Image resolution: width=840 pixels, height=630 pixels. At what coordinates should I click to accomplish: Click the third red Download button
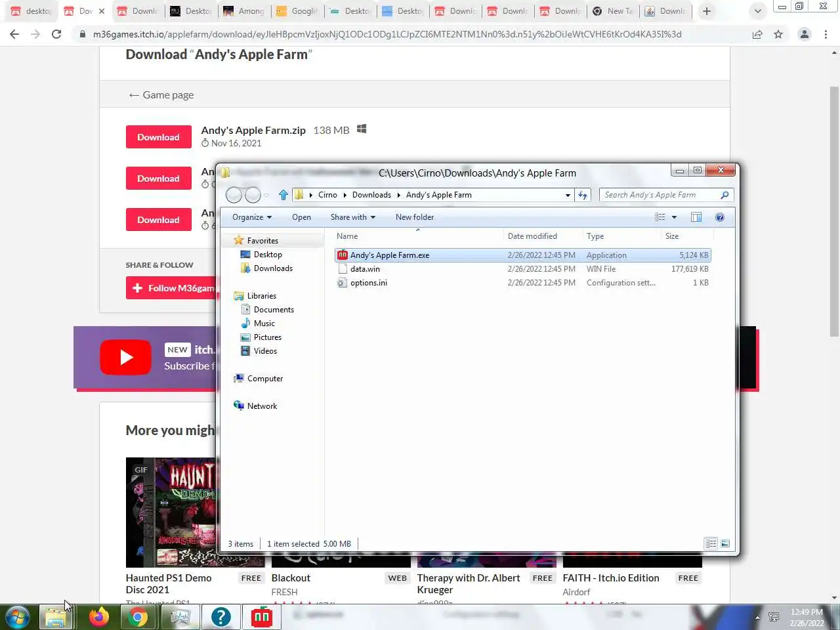159,220
